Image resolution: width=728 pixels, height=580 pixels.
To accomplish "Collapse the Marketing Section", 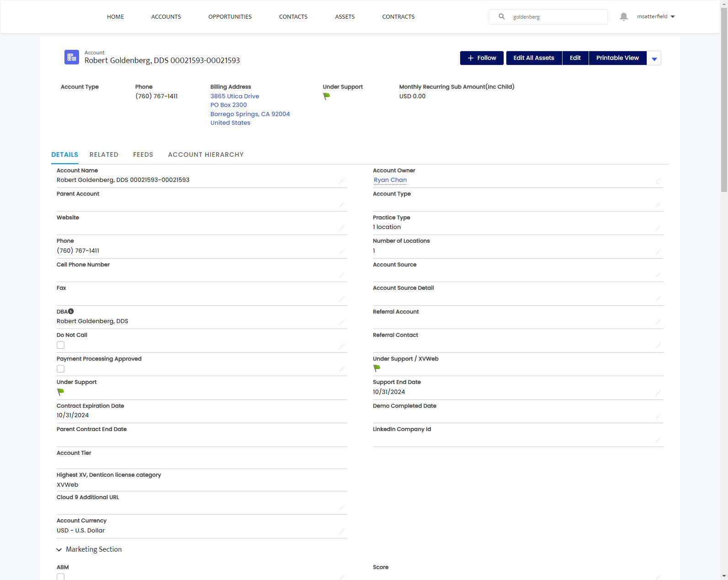I will pyautogui.click(x=59, y=549).
